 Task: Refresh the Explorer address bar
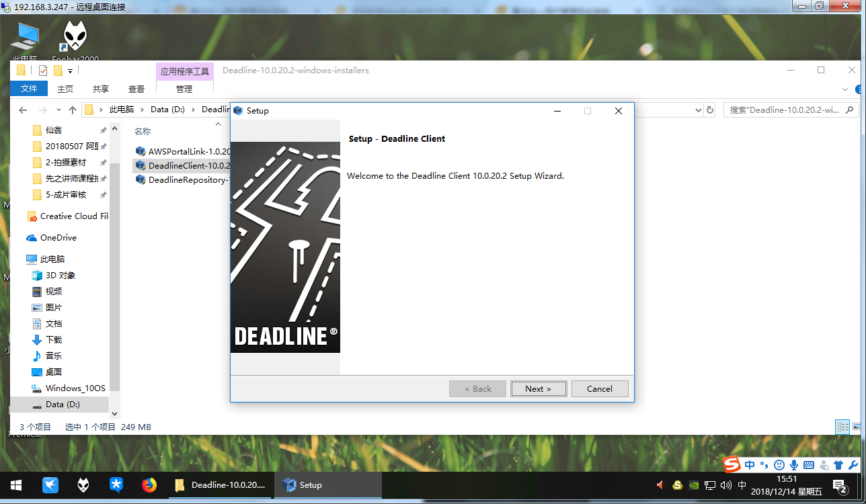(709, 110)
